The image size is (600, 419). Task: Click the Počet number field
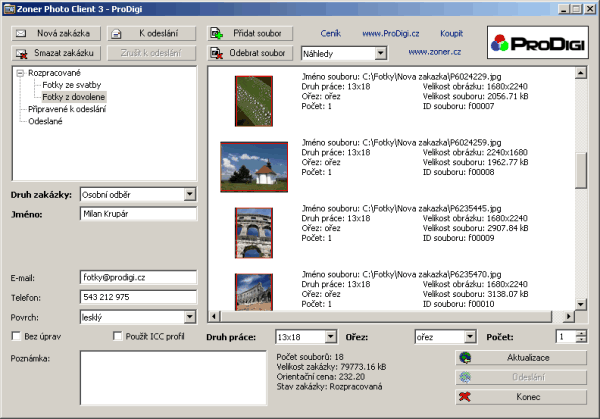[566, 337]
